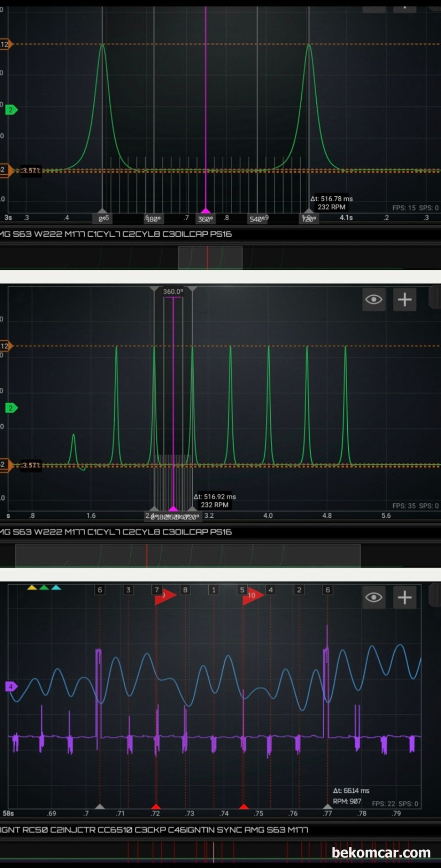Toggle the eye visibility icon in middle scope panel

[373, 299]
